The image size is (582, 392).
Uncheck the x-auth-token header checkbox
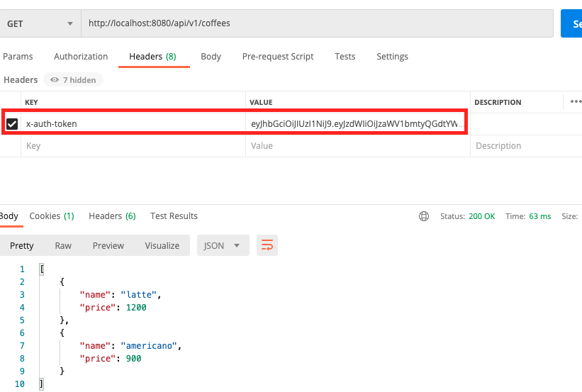click(12, 123)
